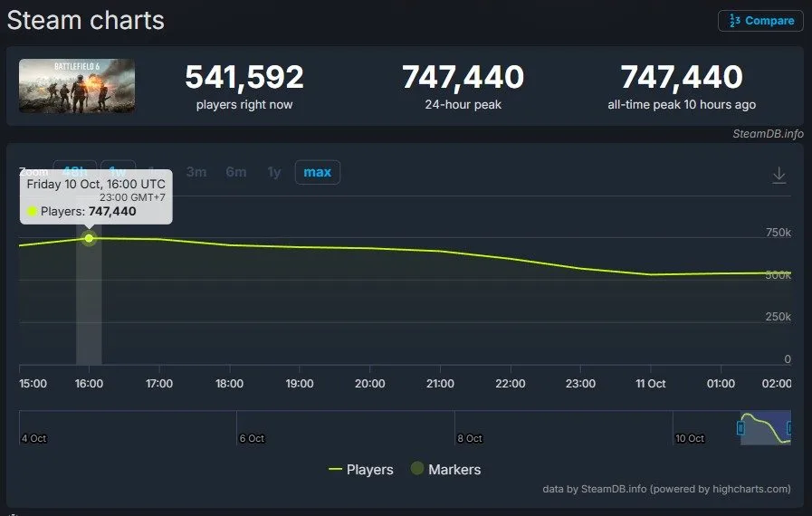The image size is (812, 516).
Task: Click the 11 Oct x-axis label
Action: point(651,383)
